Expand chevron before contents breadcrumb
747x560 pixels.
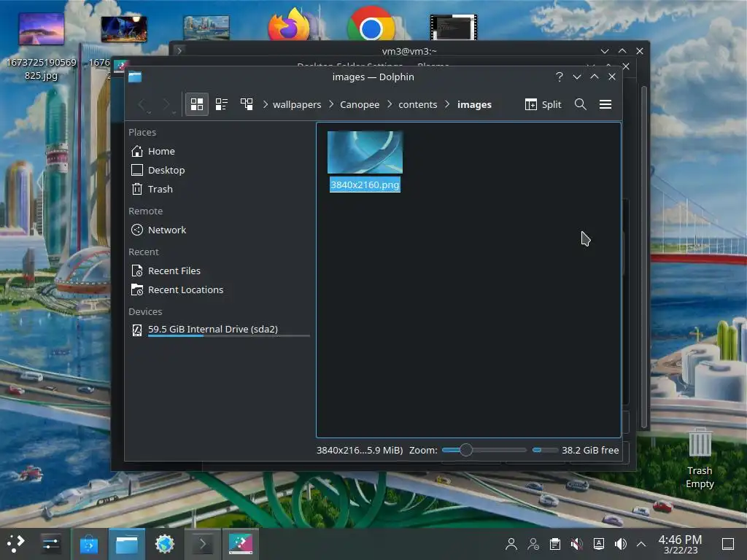click(x=390, y=104)
